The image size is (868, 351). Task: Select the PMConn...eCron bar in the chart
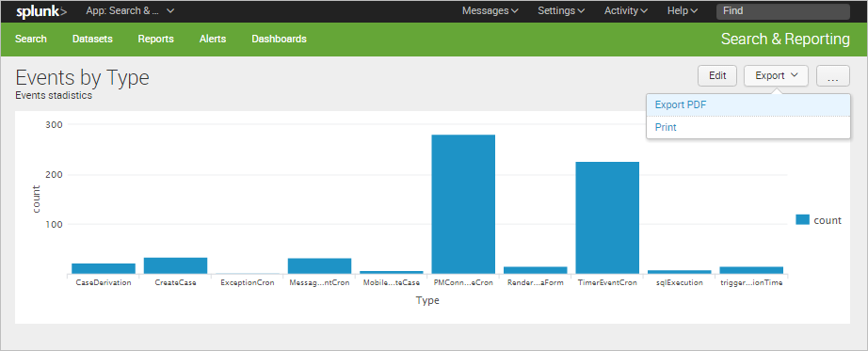pos(463,204)
